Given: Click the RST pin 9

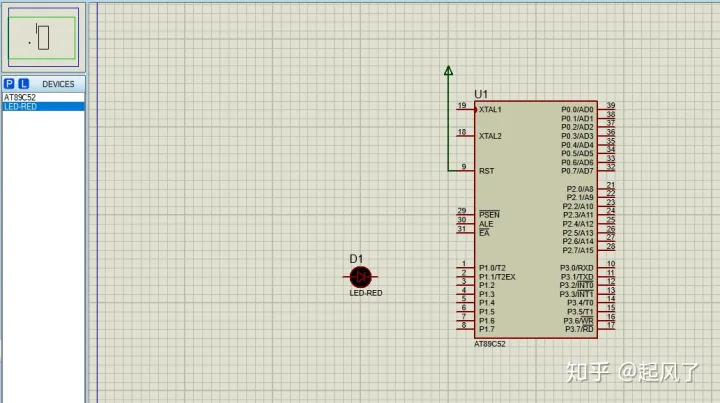Looking at the screenshot, I should coord(465,171).
